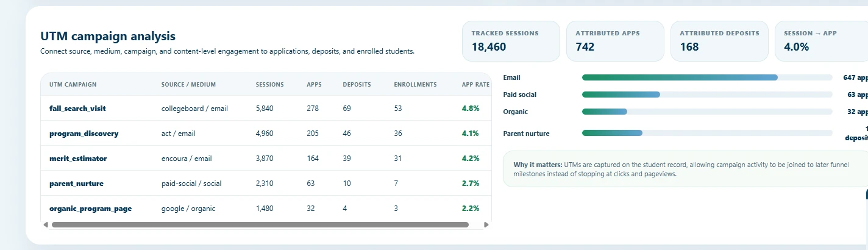Click the 53 enrollments value
The image size is (868, 250).
coord(398,109)
